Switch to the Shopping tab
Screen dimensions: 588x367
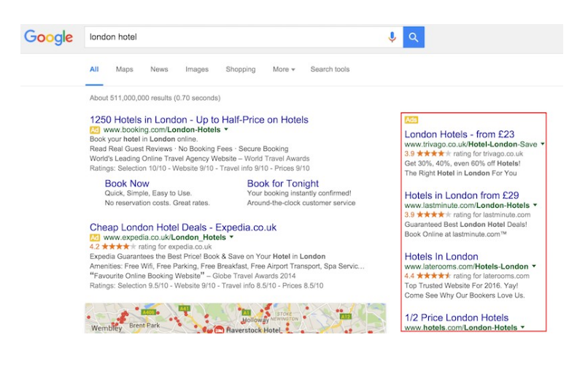[241, 69]
